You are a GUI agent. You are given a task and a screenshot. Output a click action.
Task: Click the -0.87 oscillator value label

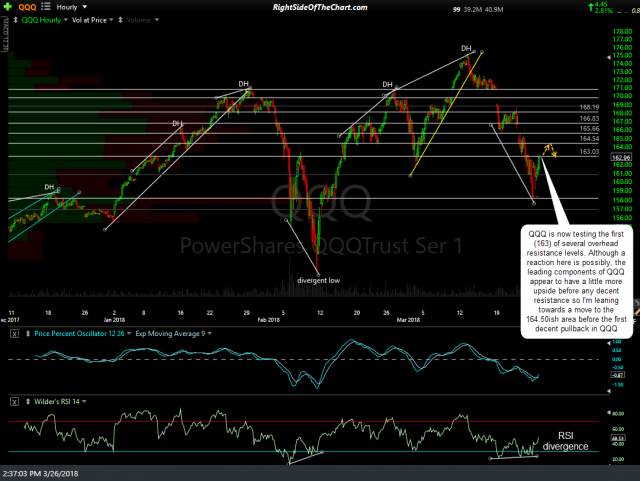click(x=617, y=375)
